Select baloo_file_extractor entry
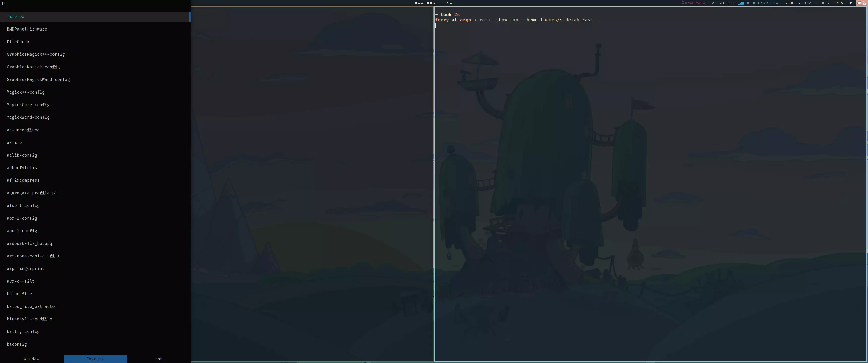Image resolution: width=868 pixels, height=363 pixels. tap(95, 307)
